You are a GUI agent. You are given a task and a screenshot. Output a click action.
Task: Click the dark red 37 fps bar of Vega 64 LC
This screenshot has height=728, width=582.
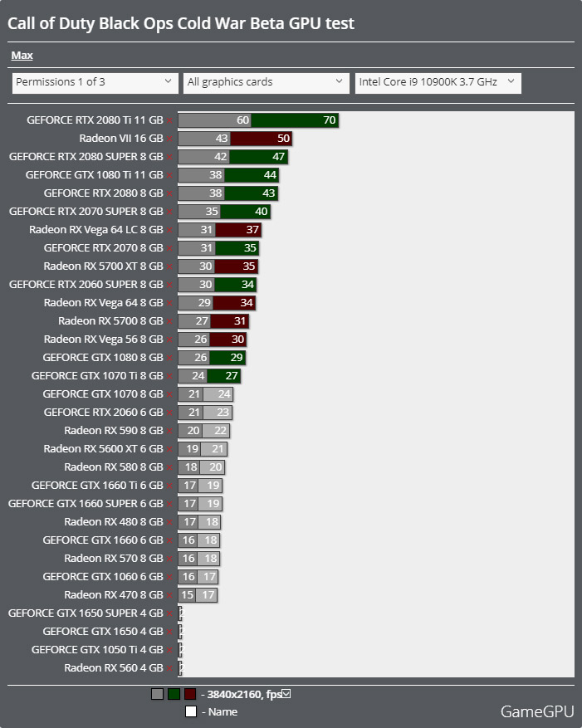tap(238, 230)
